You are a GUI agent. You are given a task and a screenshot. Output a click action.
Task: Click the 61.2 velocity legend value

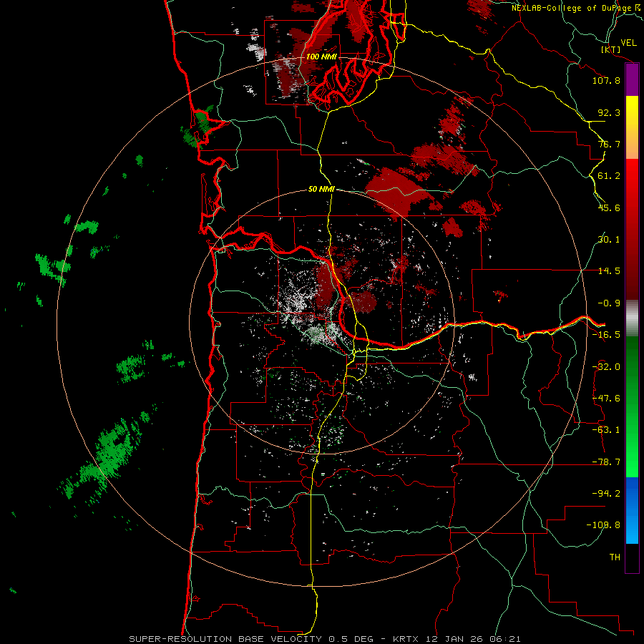click(x=609, y=176)
